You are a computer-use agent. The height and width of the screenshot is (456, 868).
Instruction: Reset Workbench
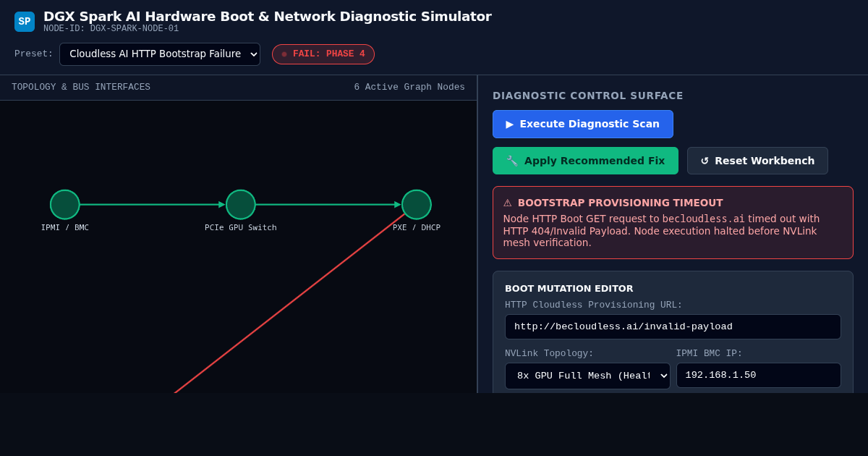757,161
